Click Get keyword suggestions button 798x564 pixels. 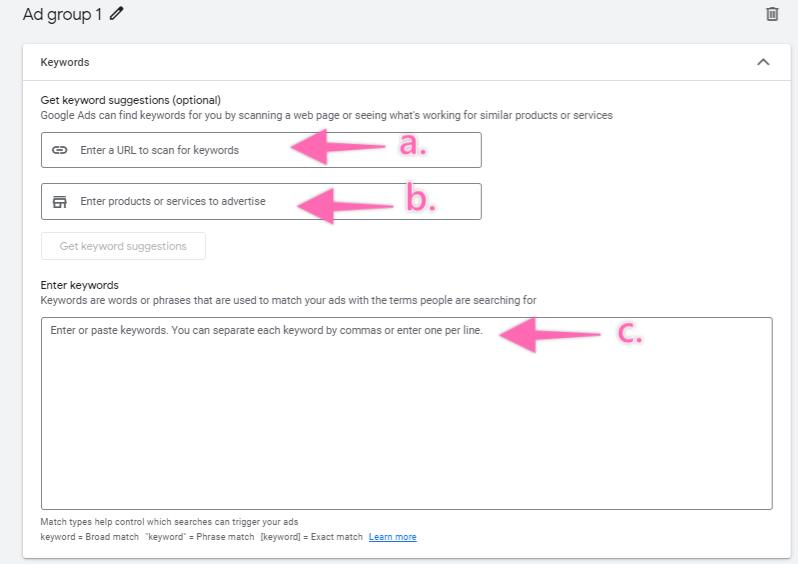click(x=123, y=246)
